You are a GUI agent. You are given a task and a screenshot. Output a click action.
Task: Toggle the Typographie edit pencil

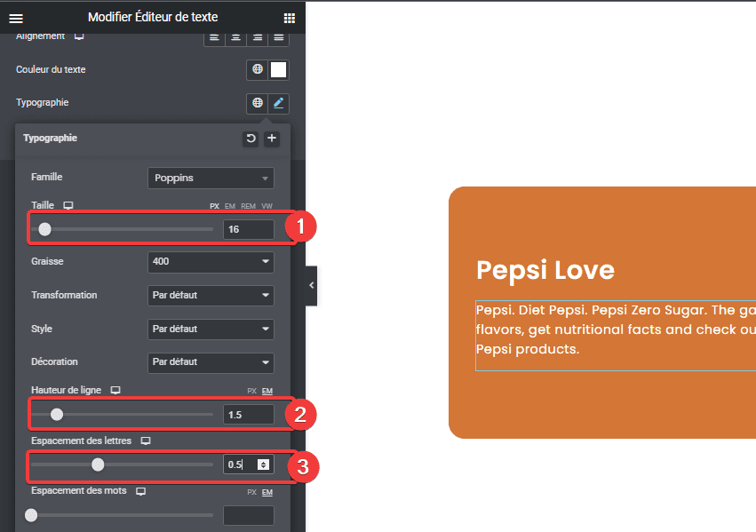pos(279,103)
